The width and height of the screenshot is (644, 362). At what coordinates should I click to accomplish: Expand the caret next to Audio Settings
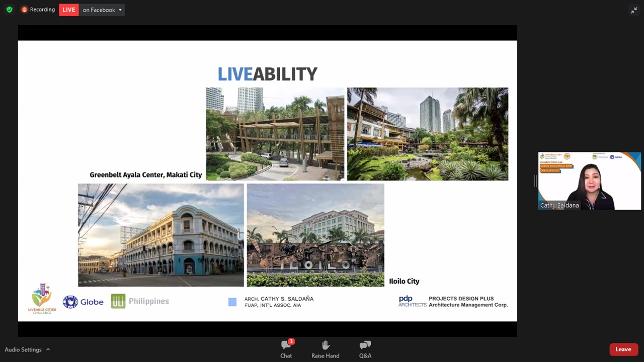[x=48, y=349]
